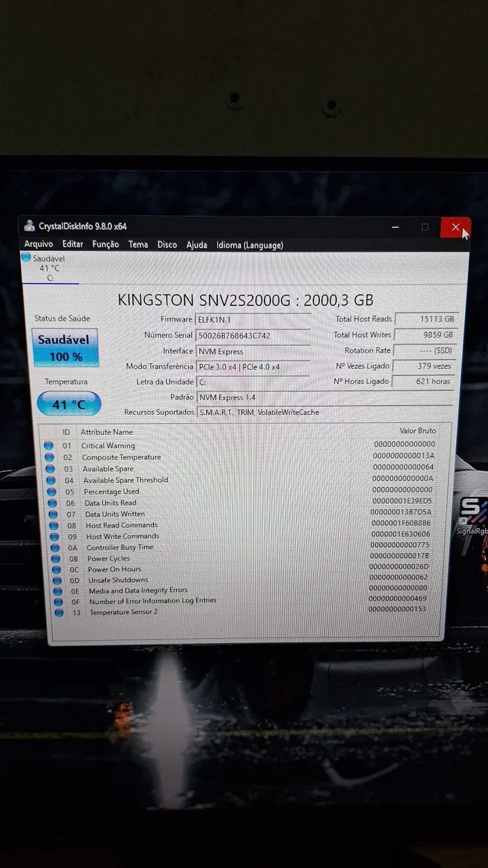Select the Power Cycles attribute name
Viewport: 488px width, 868px height.
108,558
